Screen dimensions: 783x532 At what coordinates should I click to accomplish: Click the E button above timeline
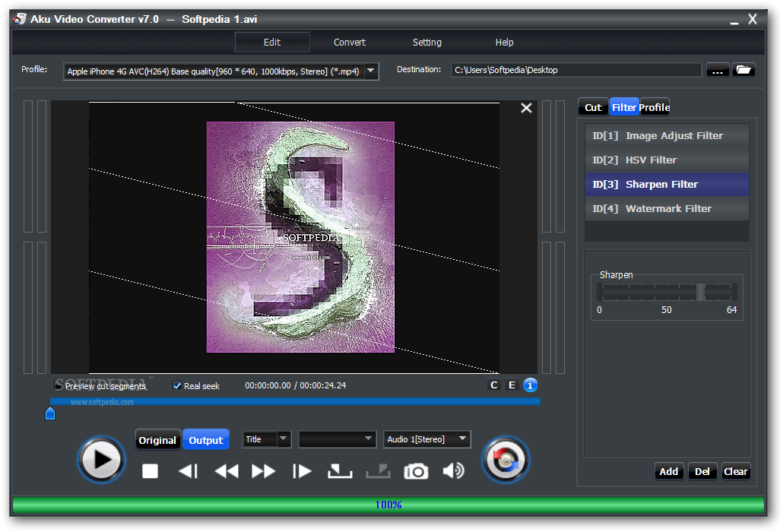coord(512,385)
